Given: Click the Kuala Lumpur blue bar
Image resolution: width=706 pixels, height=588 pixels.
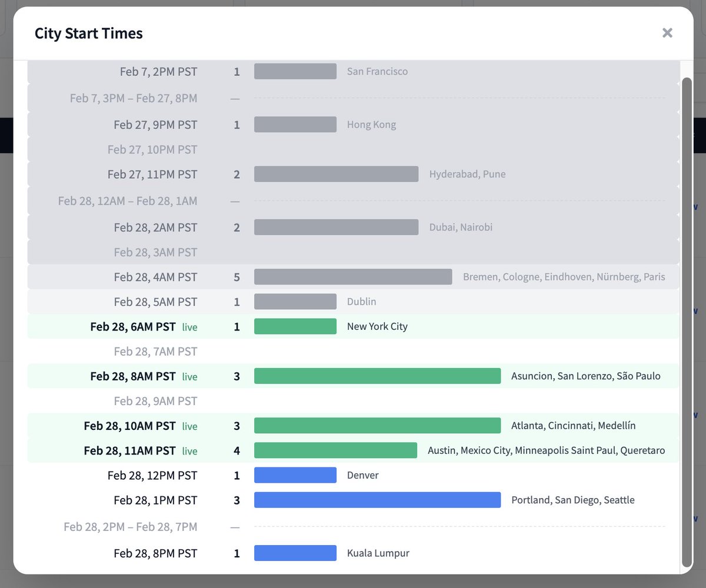Looking at the screenshot, I should pyautogui.click(x=295, y=553).
